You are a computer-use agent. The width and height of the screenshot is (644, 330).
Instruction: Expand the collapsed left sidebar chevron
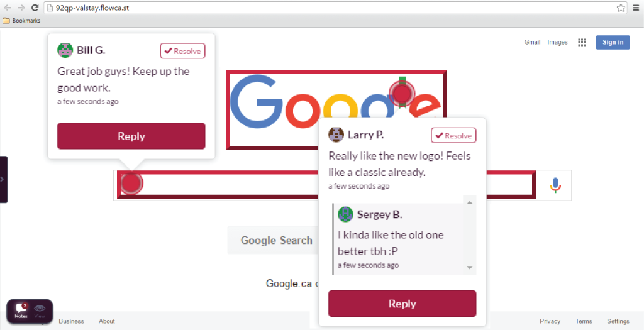pyautogui.click(x=3, y=179)
